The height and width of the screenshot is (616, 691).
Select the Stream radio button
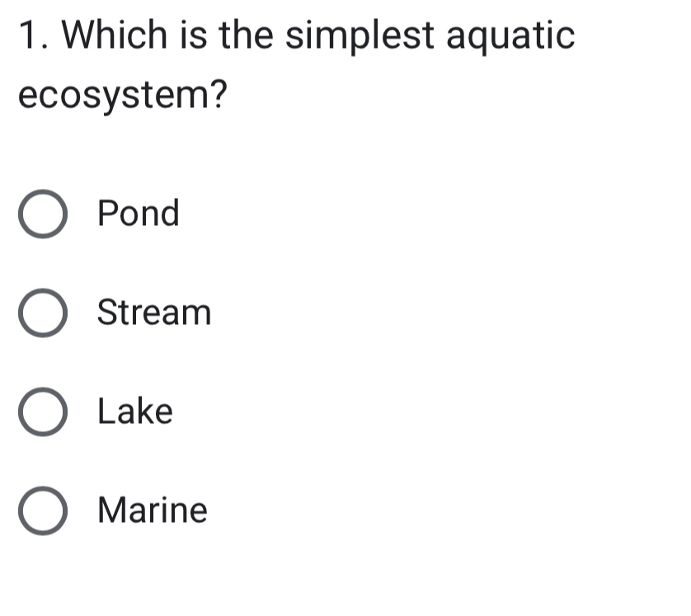click(44, 313)
